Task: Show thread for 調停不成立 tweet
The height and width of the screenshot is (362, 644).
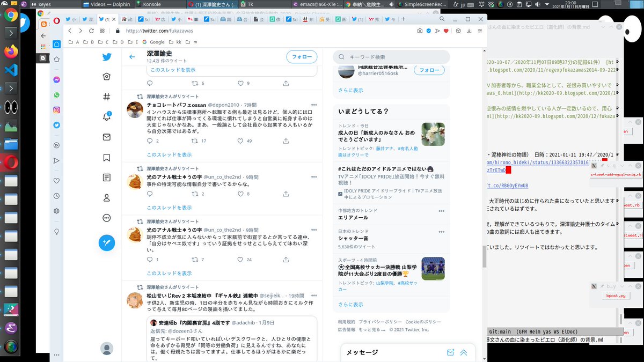Action: (169, 273)
